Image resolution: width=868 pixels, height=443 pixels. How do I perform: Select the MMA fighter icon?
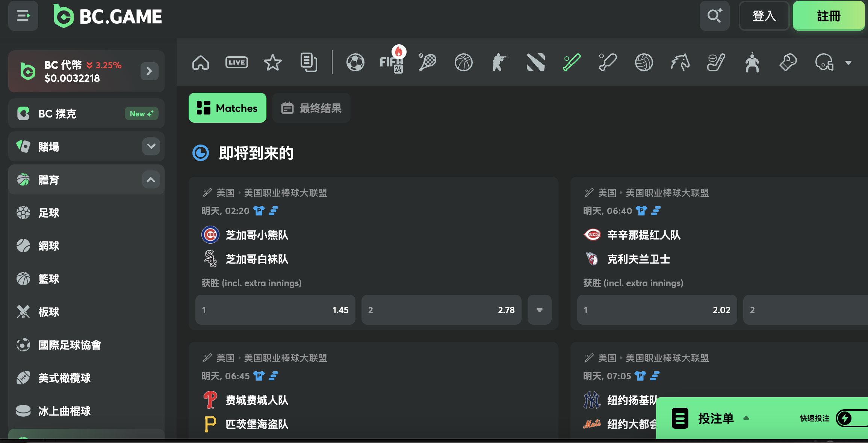(x=752, y=62)
